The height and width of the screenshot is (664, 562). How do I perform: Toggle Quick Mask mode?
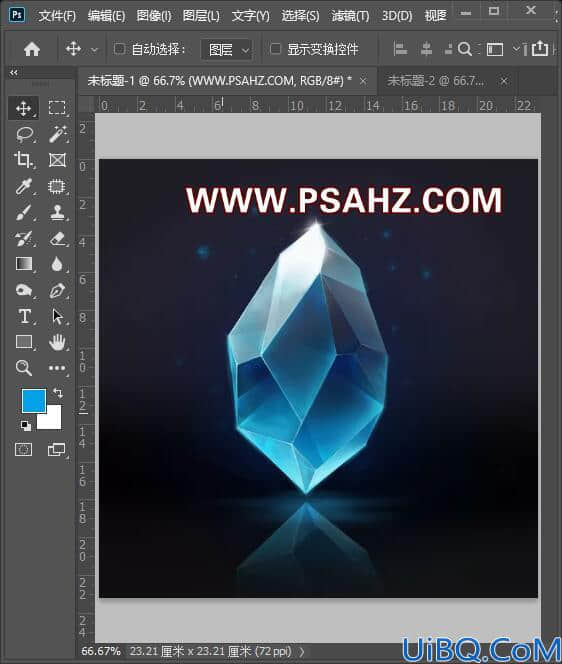[23, 449]
